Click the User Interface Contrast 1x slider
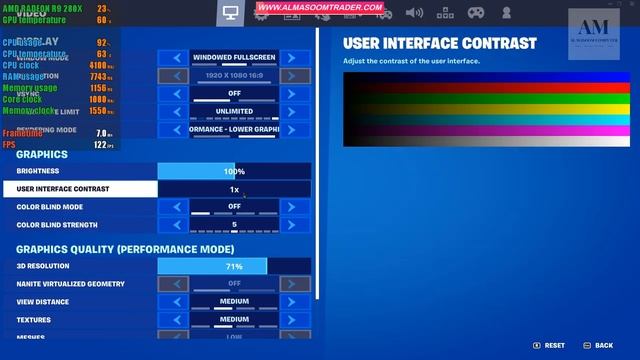The width and height of the screenshot is (640, 360). click(x=234, y=189)
